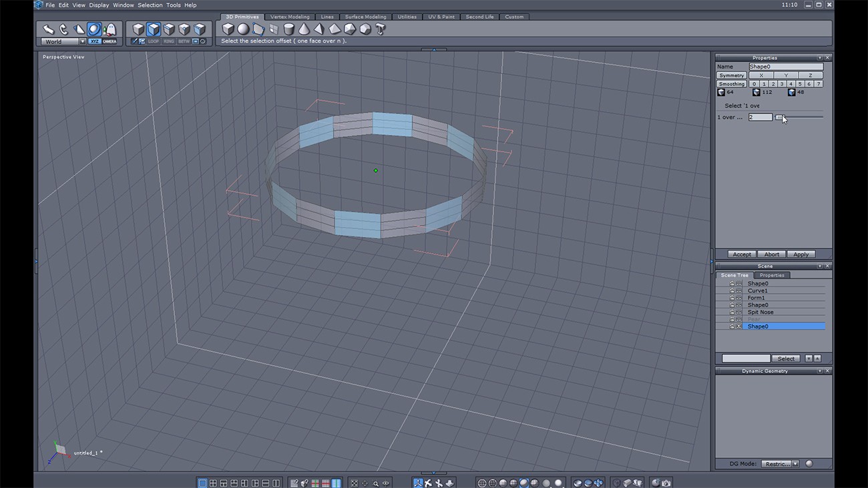Create a Sphere primitive
The width and height of the screenshot is (868, 488).
(x=243, y=29)
